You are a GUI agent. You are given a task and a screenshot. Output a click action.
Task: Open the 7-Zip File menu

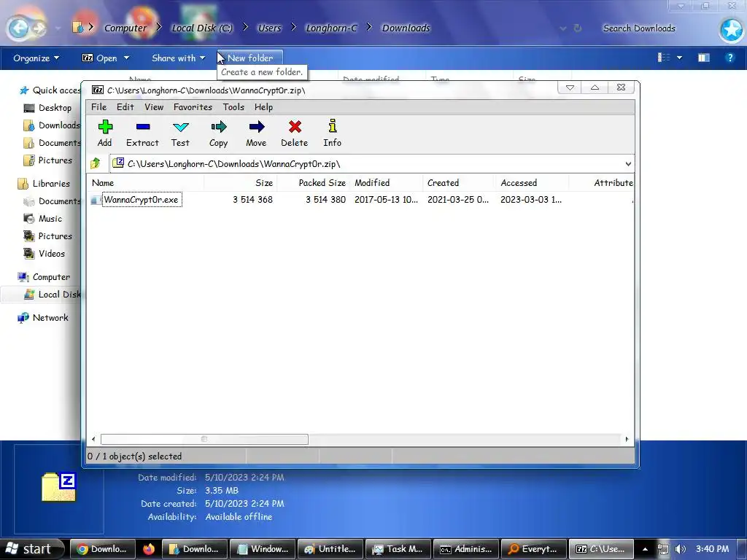tap(98, 107)
